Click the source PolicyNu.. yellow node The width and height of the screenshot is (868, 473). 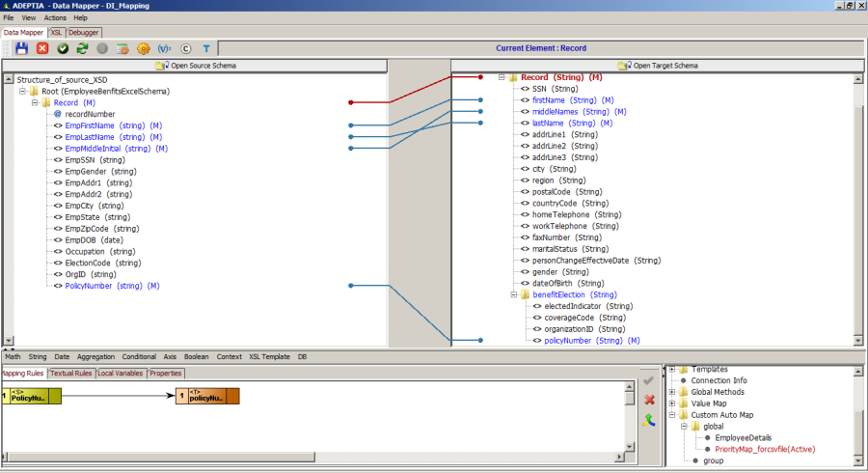click(32, 396)
